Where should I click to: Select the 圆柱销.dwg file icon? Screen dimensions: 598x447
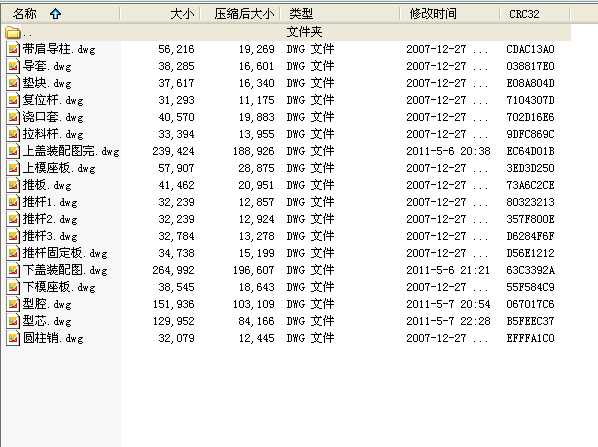13,338
